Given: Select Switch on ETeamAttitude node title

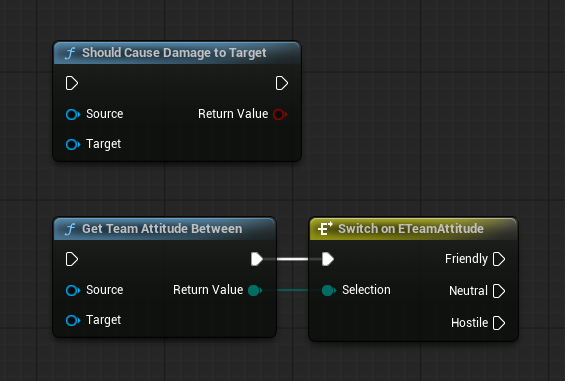Looking at the screenshot, I should pyautogui.click(x=411, y=229).
